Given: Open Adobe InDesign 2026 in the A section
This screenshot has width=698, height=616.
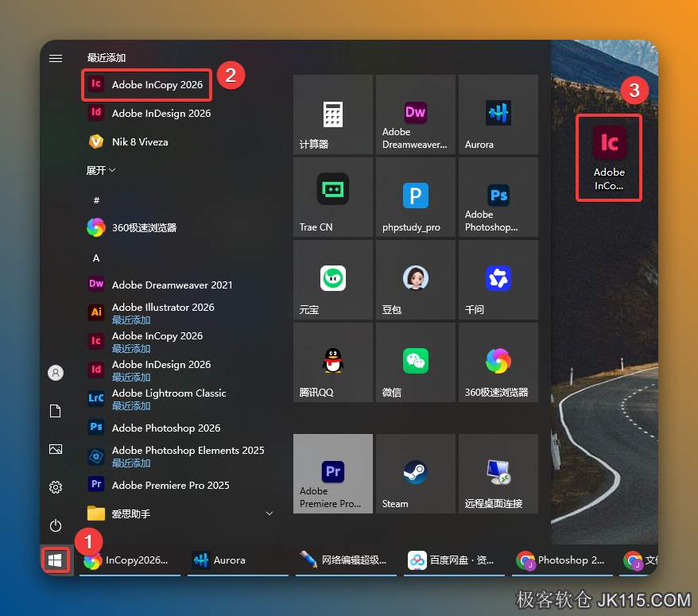Looking at the screenshot, I should tap(178, 370).
